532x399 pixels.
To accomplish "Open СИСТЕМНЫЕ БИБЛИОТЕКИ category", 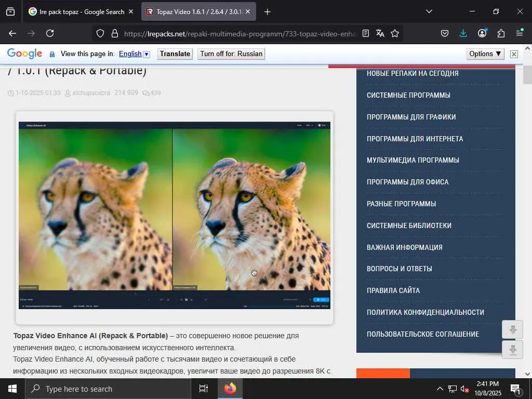I will point(409,225).
